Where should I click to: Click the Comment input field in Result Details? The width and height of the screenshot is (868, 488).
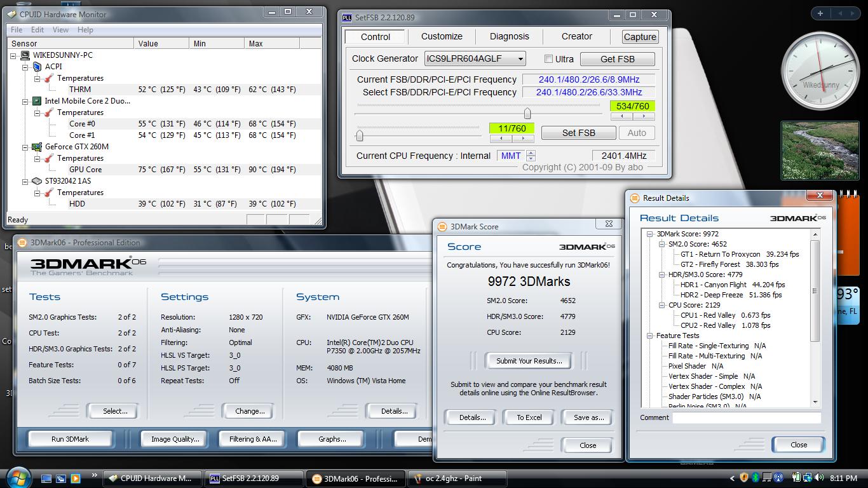pyautogui.click(x=747, y=417)
